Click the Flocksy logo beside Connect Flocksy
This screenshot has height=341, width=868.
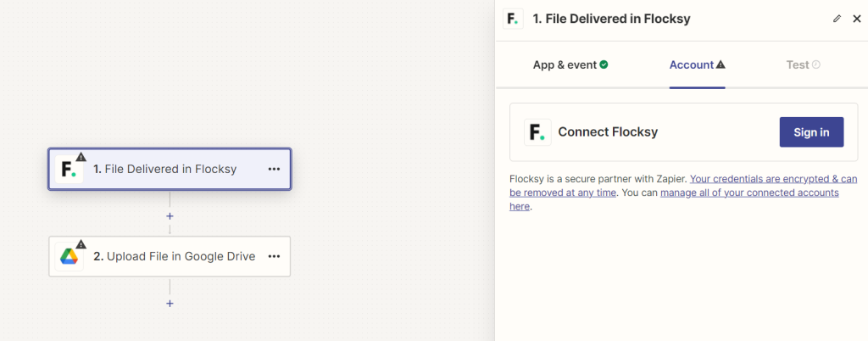tap(537, 132)
